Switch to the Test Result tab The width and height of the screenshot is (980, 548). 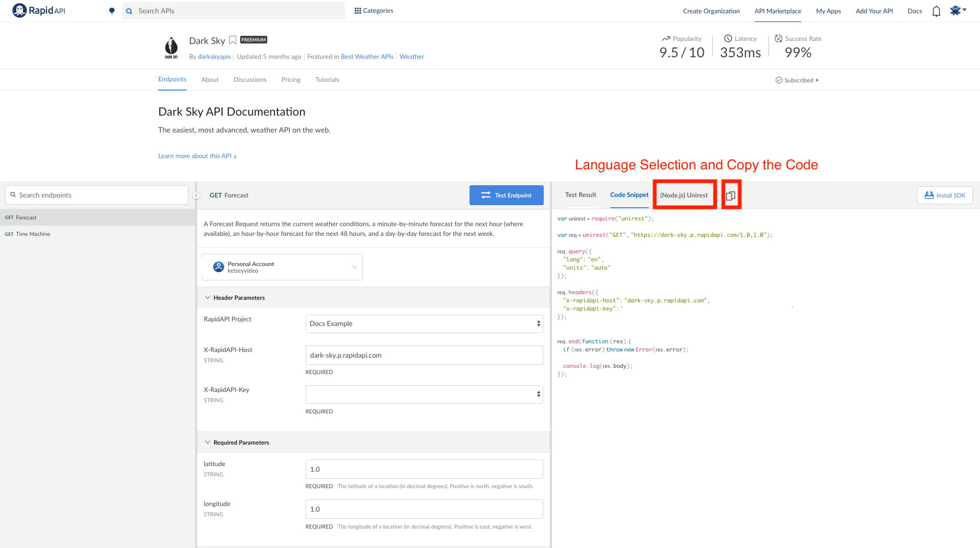581,195
